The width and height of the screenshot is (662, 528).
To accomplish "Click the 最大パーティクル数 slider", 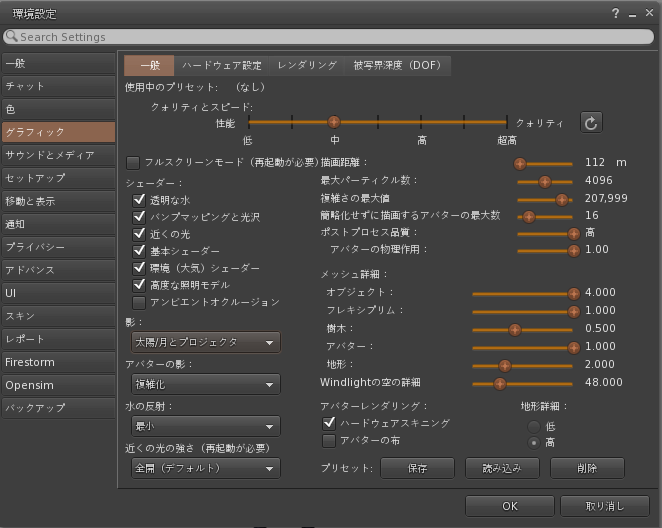I will (x=545, y=182).
